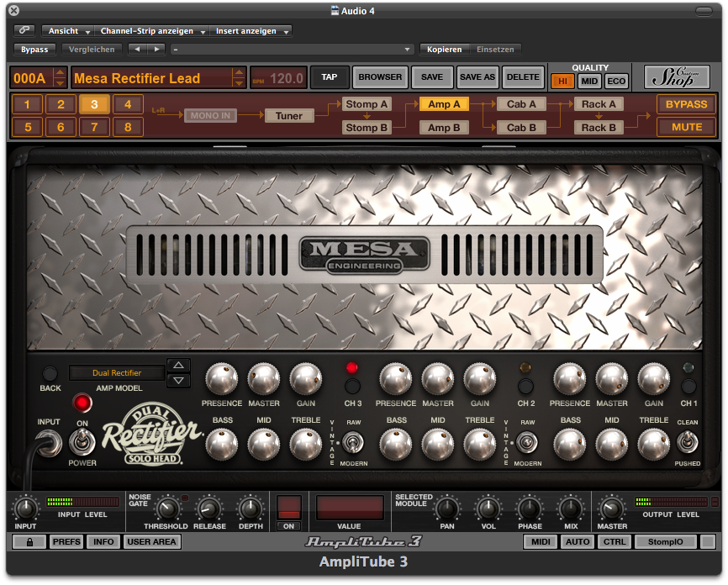Click the BACK button on the amp
Image resolution: width=728 pixels, height=585 pixels.
tap(50, 374)
